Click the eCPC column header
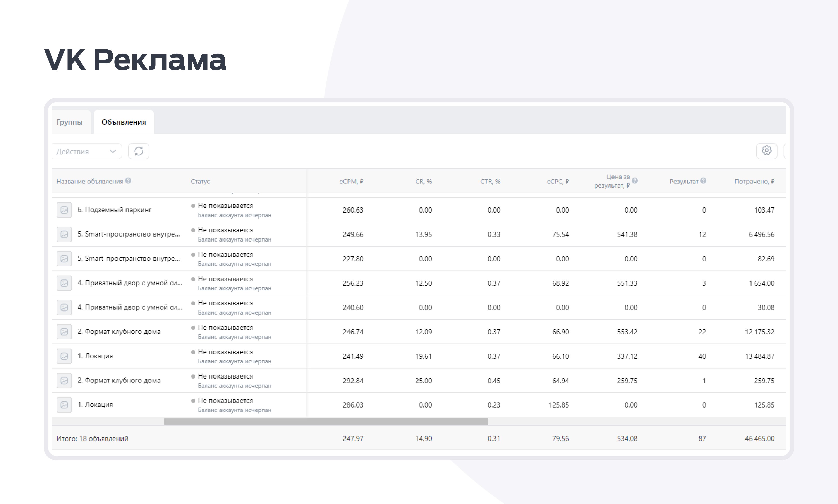838x504 pixels. [x=558, y=181]
